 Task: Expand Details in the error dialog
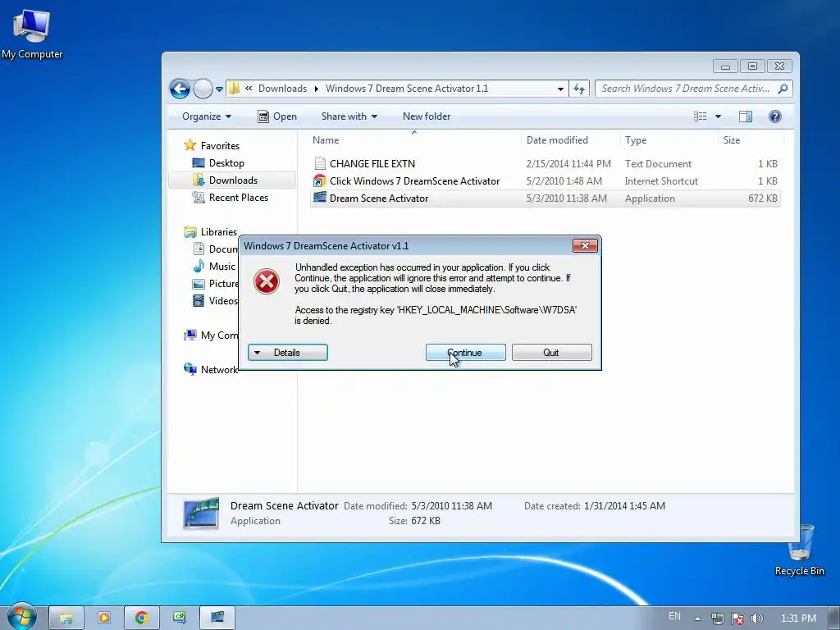288,353
